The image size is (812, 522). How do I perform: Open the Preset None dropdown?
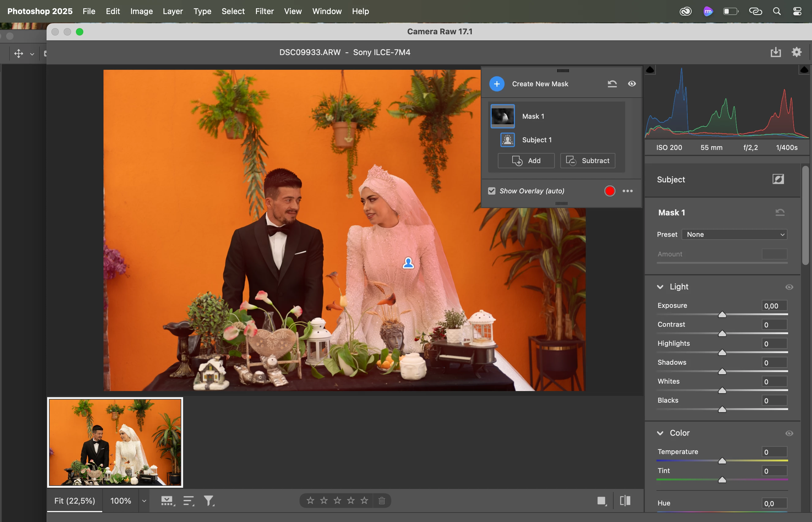(734, 234)
